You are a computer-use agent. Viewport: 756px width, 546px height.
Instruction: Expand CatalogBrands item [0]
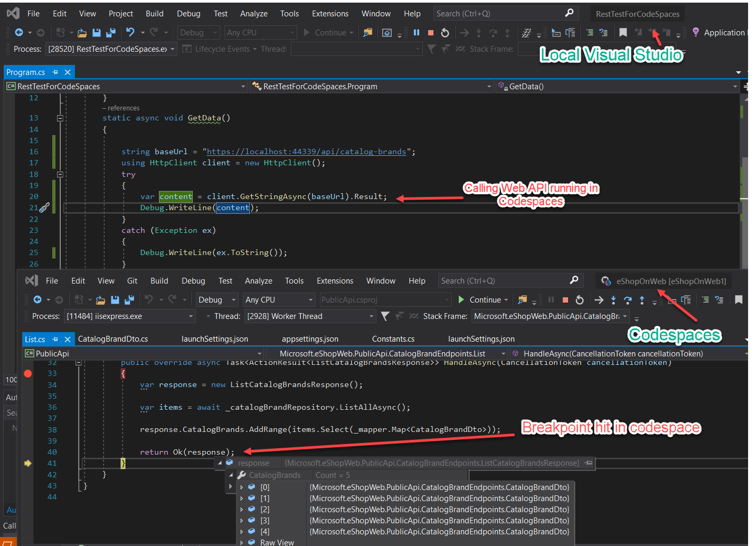[x=242, y=487]
